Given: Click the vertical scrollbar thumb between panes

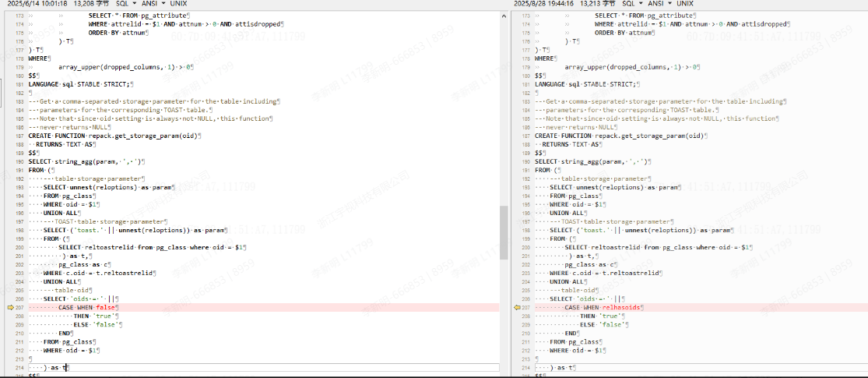Looking at the screenshot, I should pyautogui.click(x=503, y=232).
